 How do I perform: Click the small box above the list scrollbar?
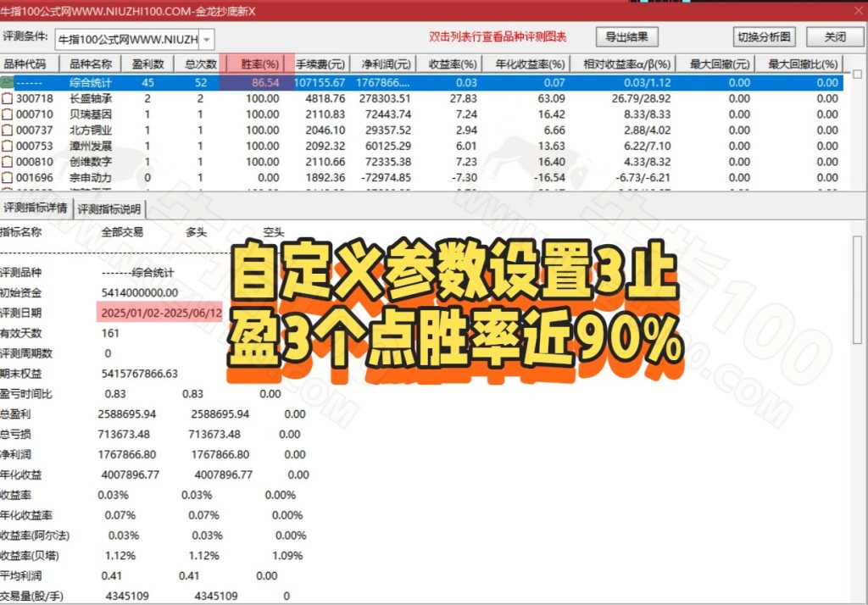858,74
